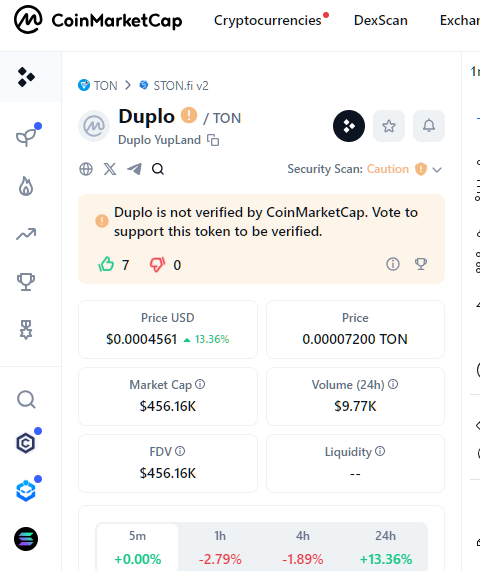
Task: Open the trophy icon in verification banner
Action: click(421, 264)
